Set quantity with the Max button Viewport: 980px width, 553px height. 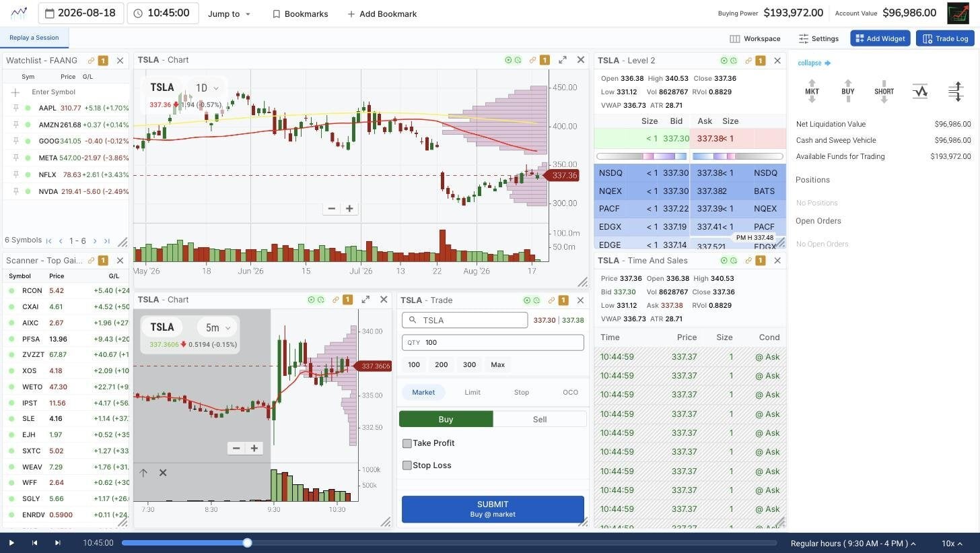[x=497, y=364]
